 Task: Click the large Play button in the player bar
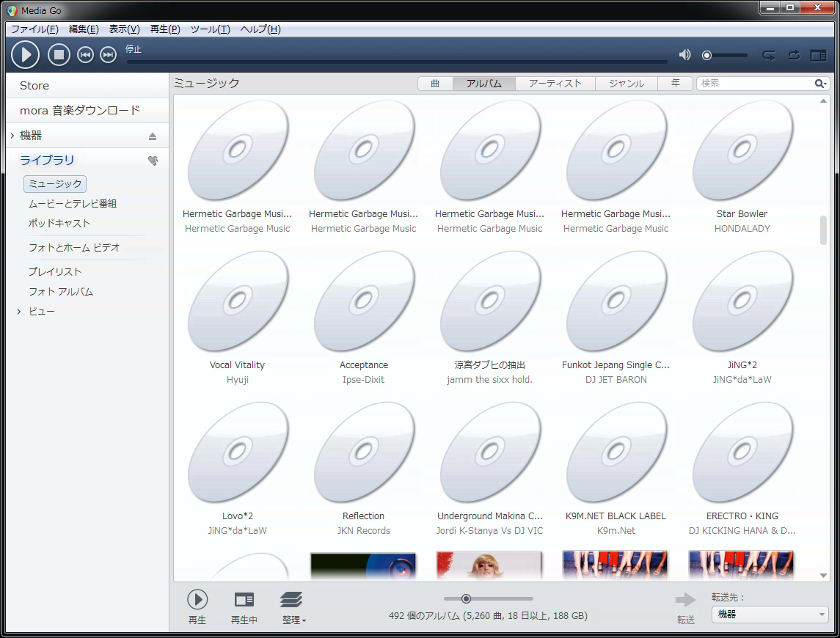[25, 55]
